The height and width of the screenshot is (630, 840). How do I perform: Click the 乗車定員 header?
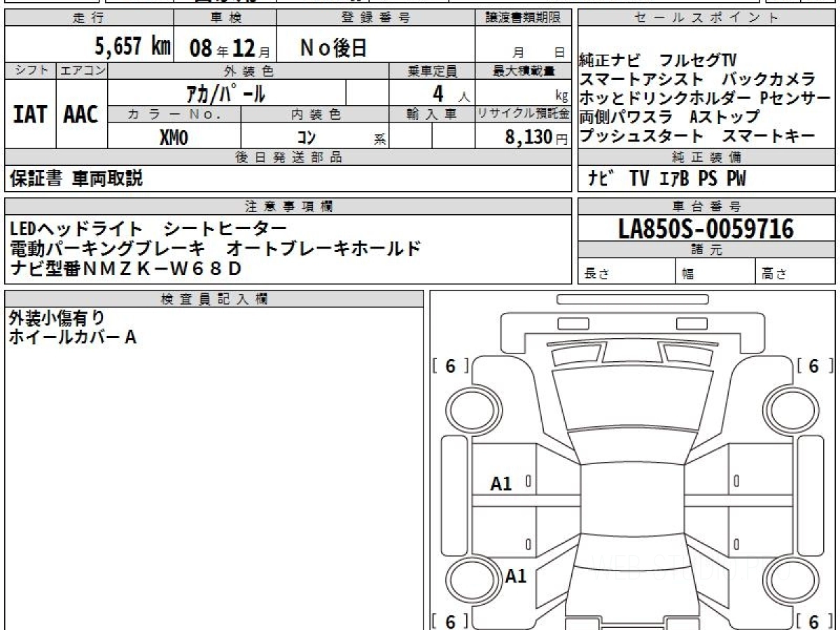[x=432, y=71]
